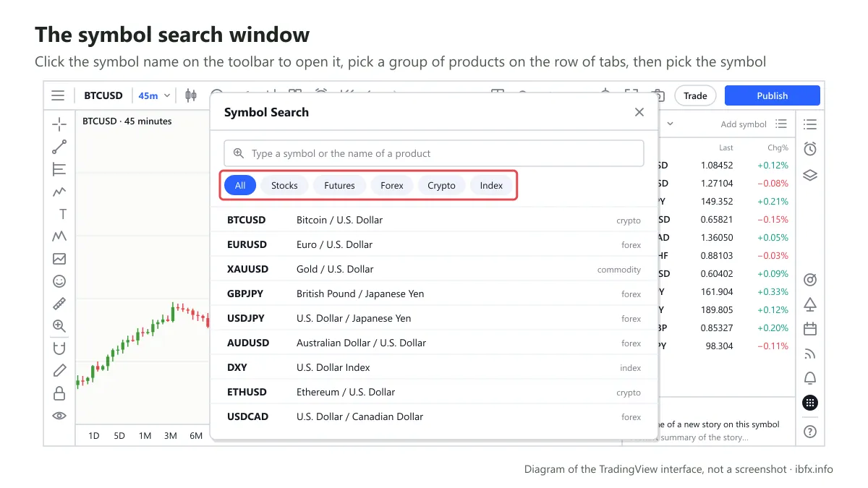Set chart range to 5D

click(119, 435)
